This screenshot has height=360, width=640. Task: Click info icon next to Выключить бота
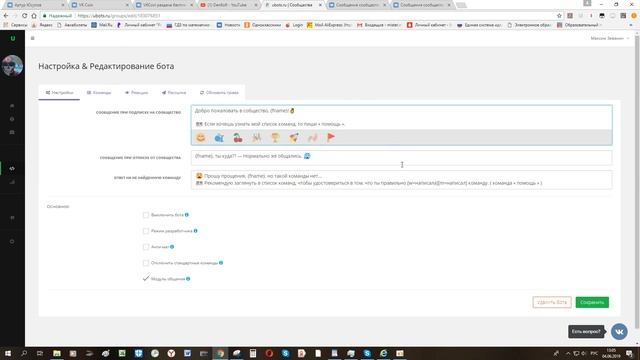coord(187,215)
